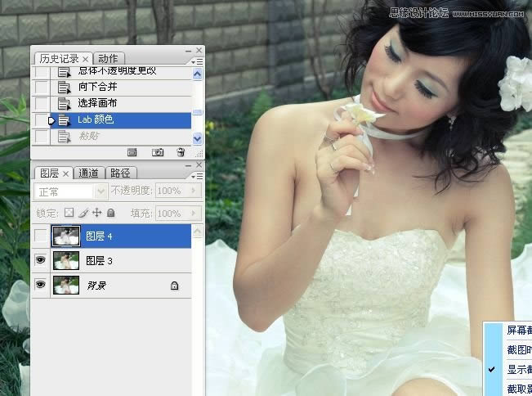Switch to the 动作 actions tab

click(x=108, y=58)
